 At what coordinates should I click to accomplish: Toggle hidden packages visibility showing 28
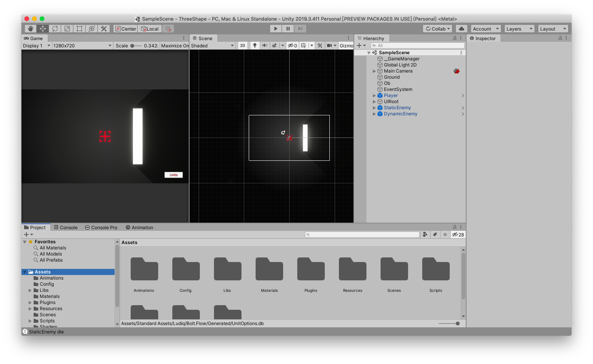[x=458, y=235]
